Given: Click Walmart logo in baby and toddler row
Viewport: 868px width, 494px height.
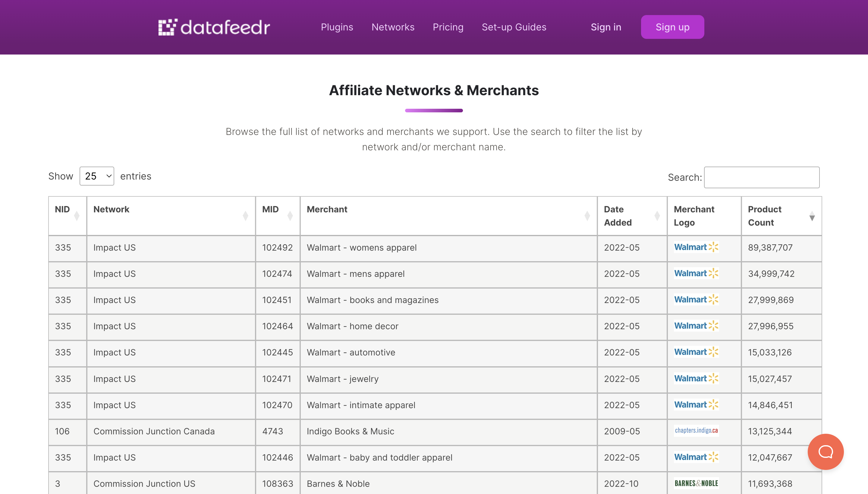Looking at the screenshot, I should click(696, 457).
